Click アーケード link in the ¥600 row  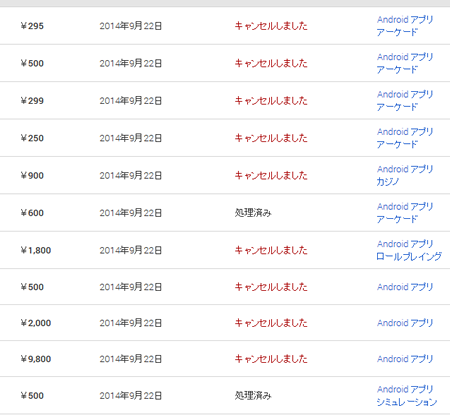click(x=397, y=219)
